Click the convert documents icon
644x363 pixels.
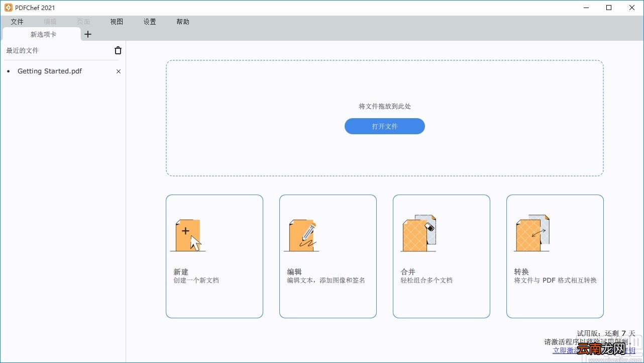pyautogui.click(x=532, y=233)
